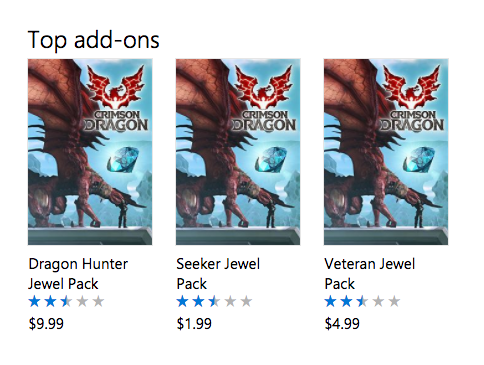Open the Dragon Hunter Jewel Pack cover image

click(x=90, y=152)
